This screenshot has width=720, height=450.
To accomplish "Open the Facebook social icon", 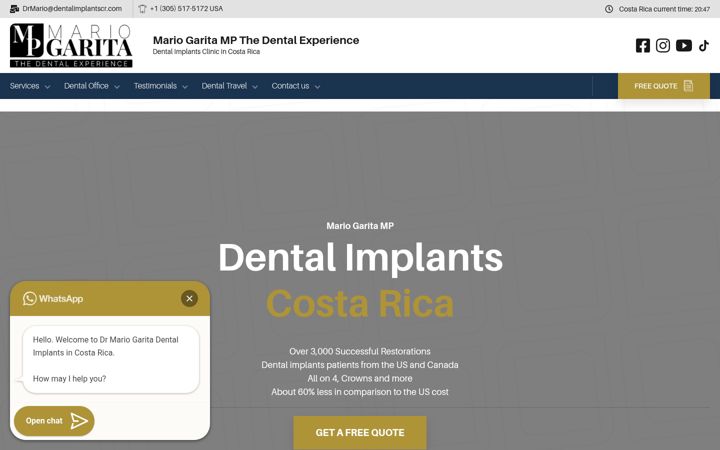I will pos(642,45).
